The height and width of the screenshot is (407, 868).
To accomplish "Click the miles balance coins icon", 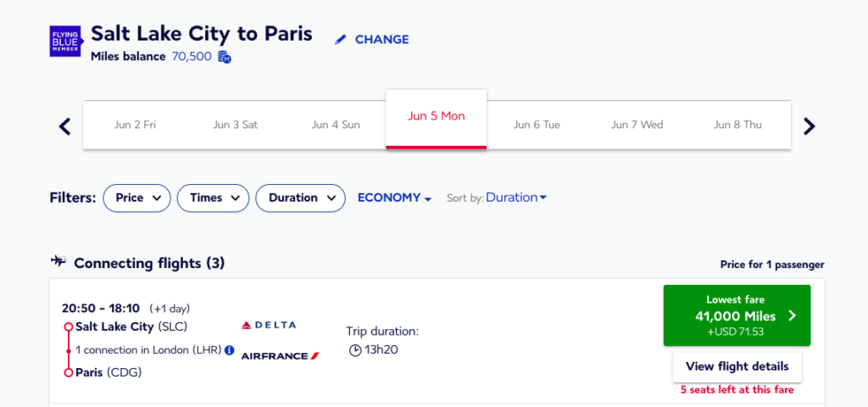I will [225, 58].
